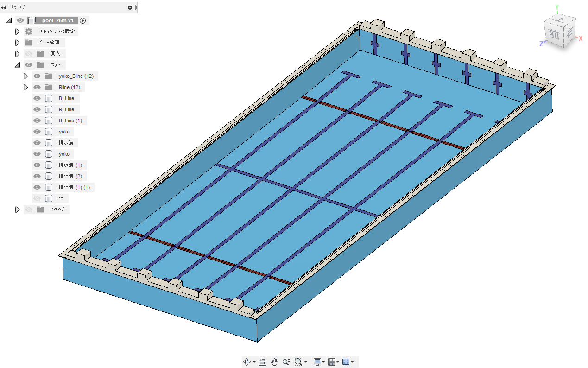
Task: Click the ブラウザ panel title
Action: pos(18,7)
